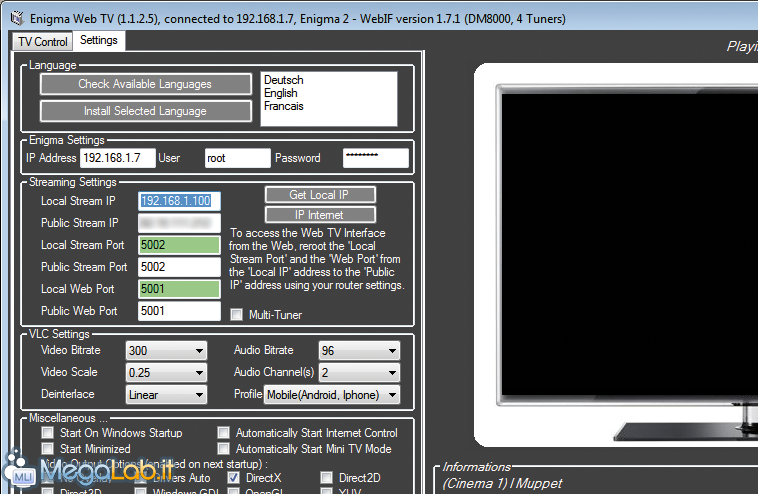
Task: Open the Audio Channel(s) dropdown
Action: (359, 373)
